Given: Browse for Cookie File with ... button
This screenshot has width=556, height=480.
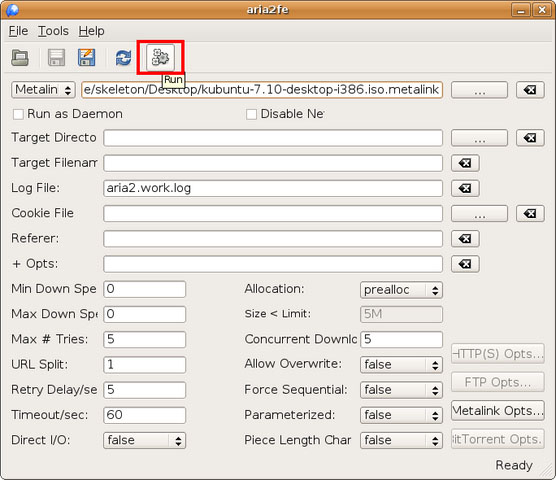Looking at the screenshot, I should pos(479,213).
